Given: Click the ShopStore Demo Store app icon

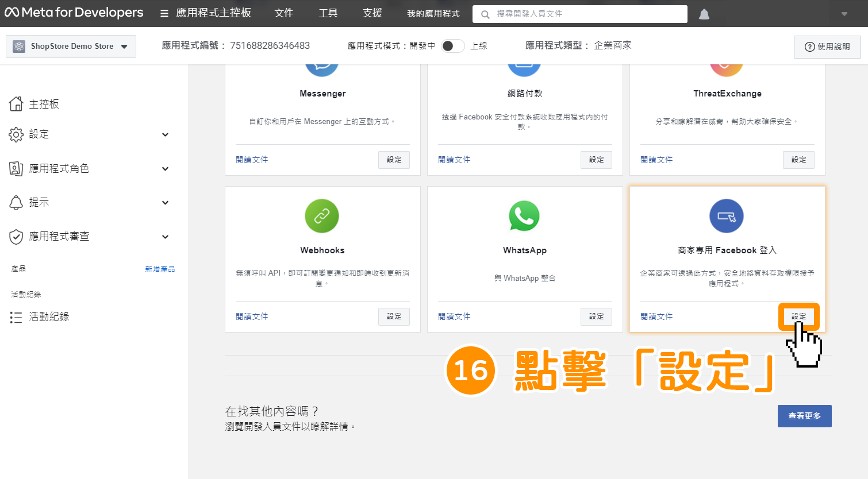Looking at the screenshot, I should (x=19, y=47).
